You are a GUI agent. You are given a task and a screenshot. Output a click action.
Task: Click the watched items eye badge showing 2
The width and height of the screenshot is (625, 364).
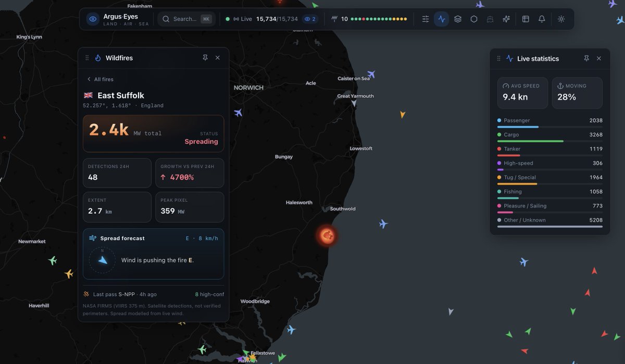pyautogui.click(x=310, y=19)
